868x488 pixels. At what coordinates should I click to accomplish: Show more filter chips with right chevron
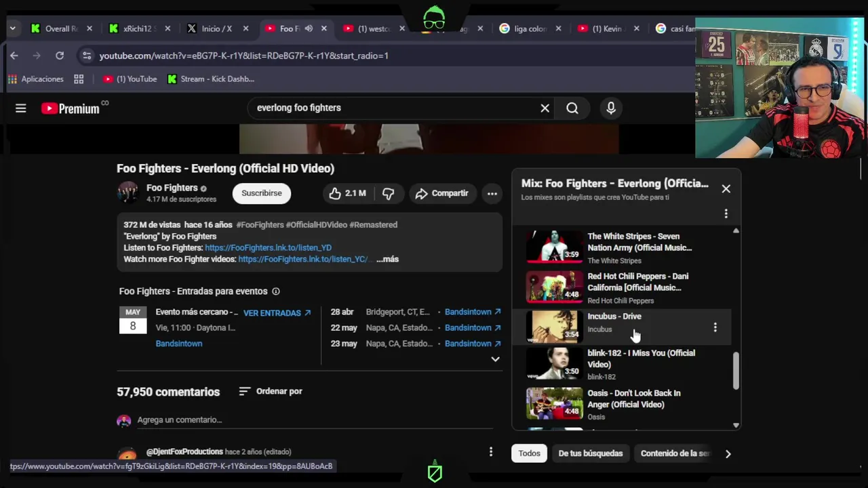pyautogui.click(x=728, y=454)
